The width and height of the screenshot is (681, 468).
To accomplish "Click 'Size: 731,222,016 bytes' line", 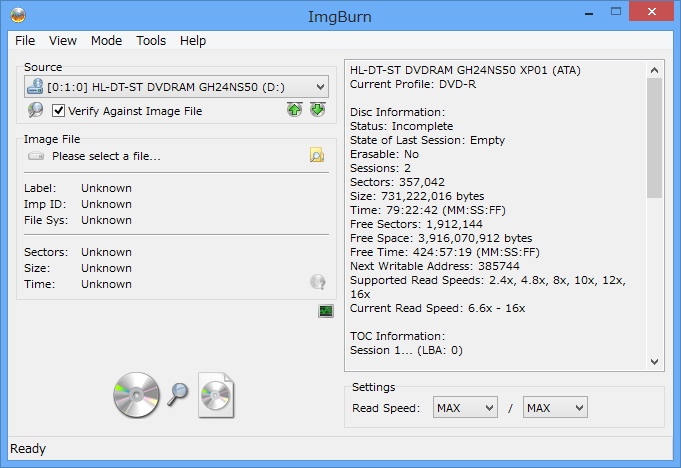I will pos(417,196).
